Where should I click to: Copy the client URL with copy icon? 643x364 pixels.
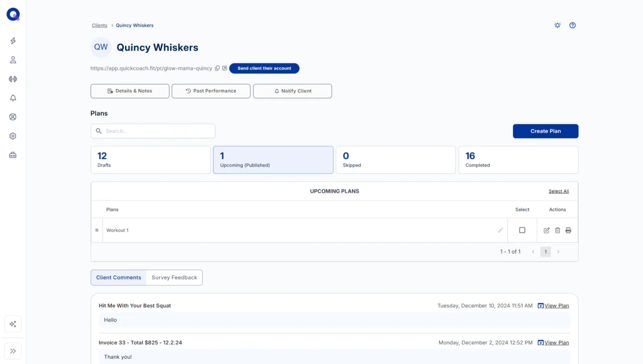coord(217,68)
